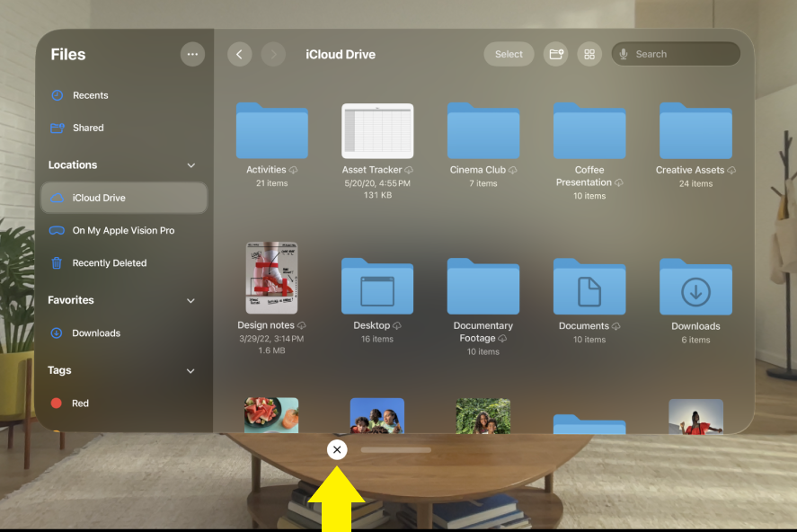Select iCloud Drive location in the sidebar
Image resolution: width=797 pixels, height=532 pixels.
coord(124,198)
